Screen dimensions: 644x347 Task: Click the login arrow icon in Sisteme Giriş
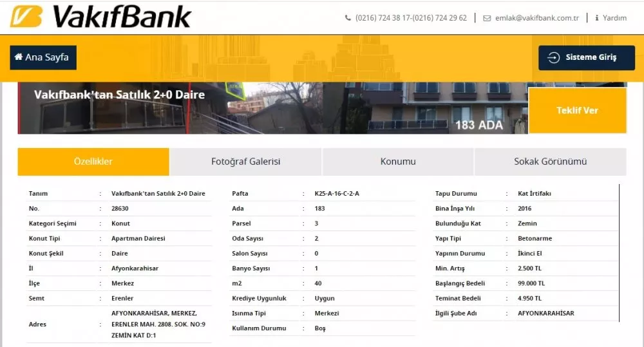point(553,57)
